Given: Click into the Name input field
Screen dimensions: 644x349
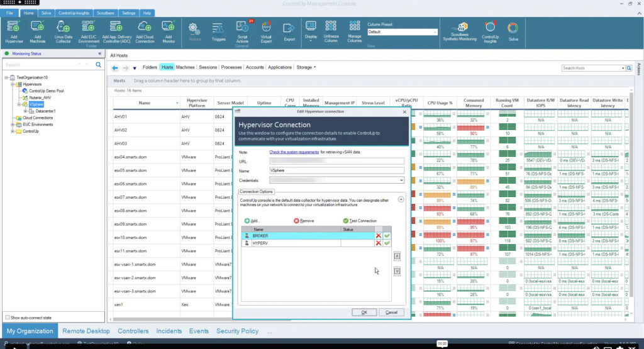Looking at the screenshot, I should 336,170.
